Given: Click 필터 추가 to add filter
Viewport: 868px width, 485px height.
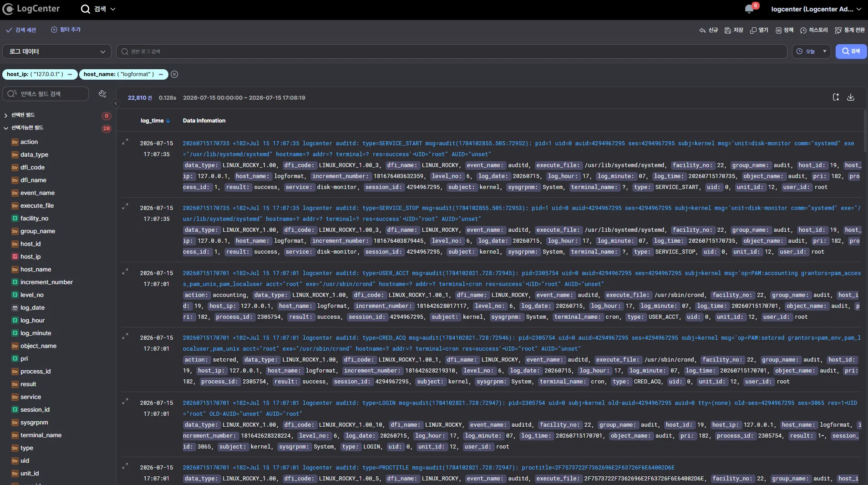Looking at the screenshot, I should coord(66,30).
